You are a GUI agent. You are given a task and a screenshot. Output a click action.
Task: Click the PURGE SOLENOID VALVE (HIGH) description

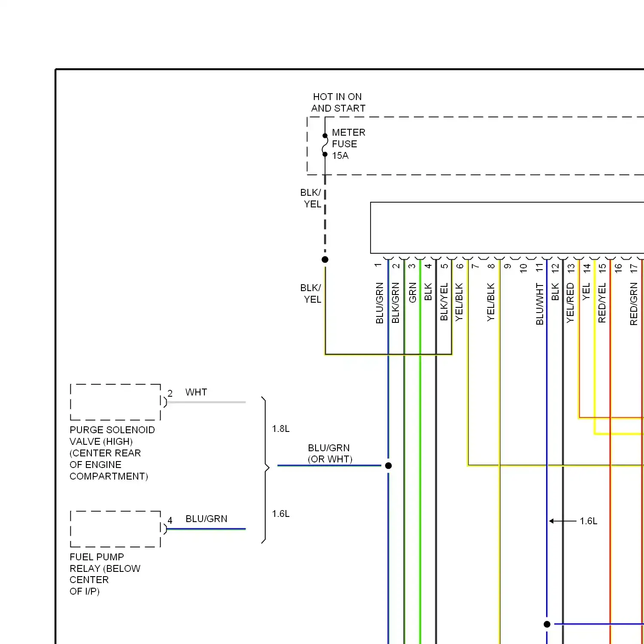[112, 453]
